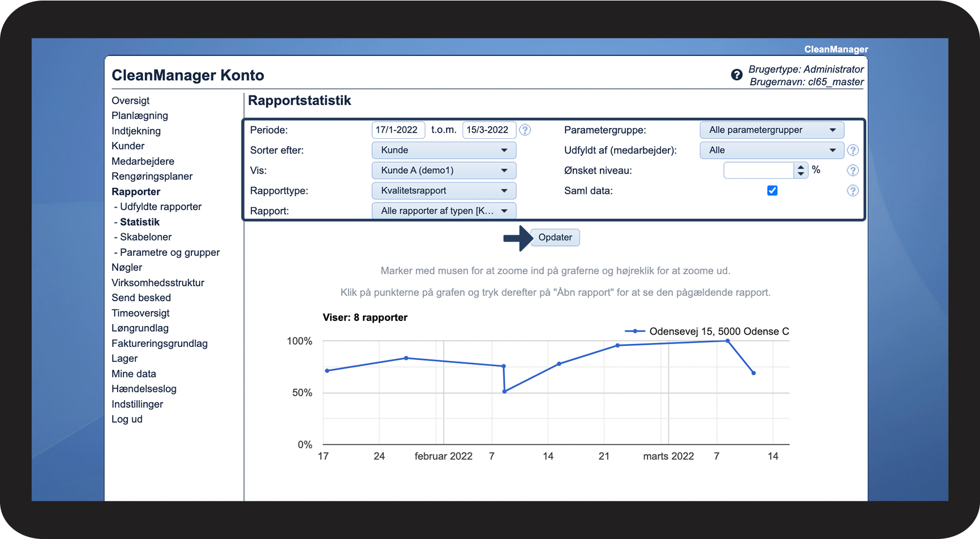Click Log ud in the sidebar
The image size is (980, 539).
click(x=127, y=419)
